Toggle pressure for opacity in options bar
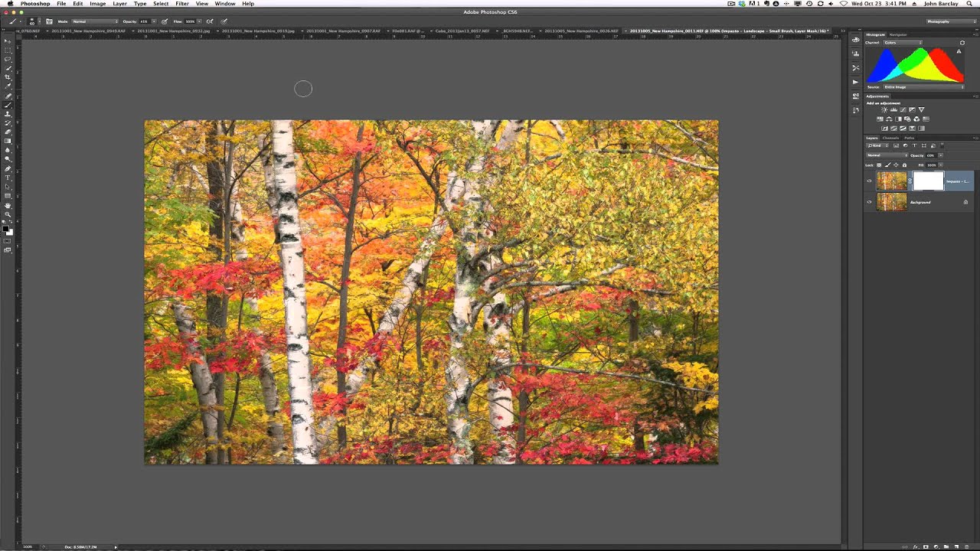This screenshot has height=551, width=980. (x=165, y=21)
